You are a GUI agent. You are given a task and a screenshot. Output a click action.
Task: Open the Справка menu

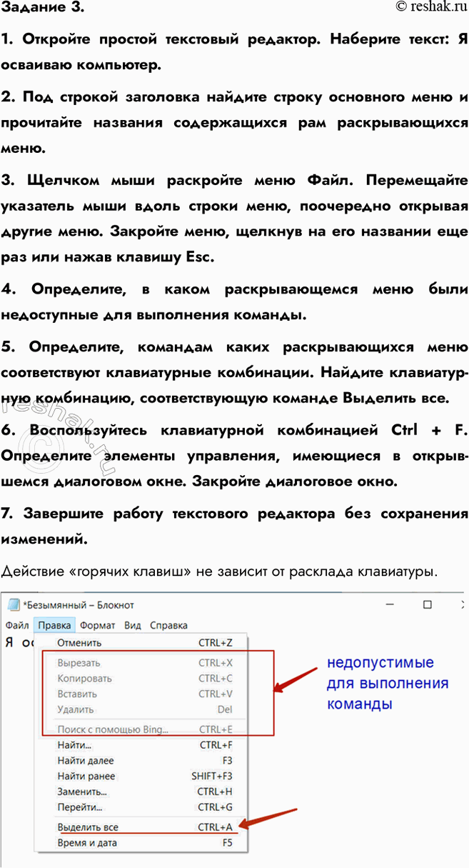tap(168, 625)
